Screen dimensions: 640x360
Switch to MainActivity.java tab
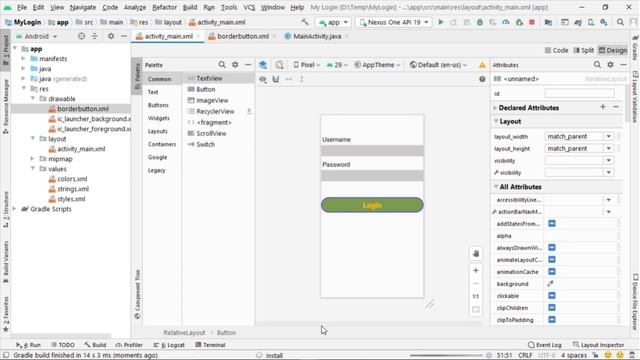317,36
